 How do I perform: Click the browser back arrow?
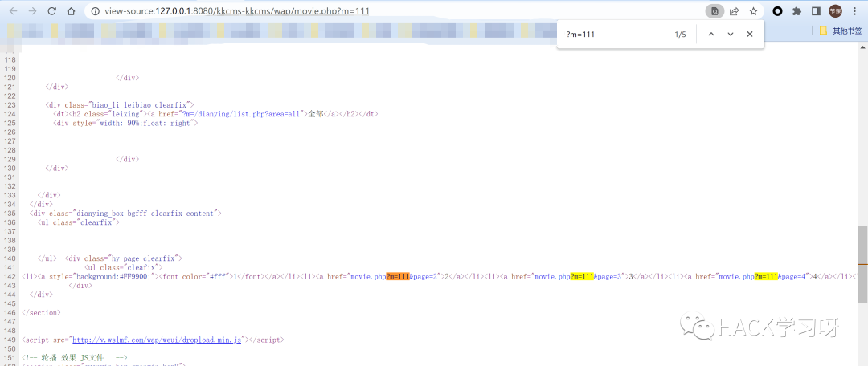tap(12, 12)
